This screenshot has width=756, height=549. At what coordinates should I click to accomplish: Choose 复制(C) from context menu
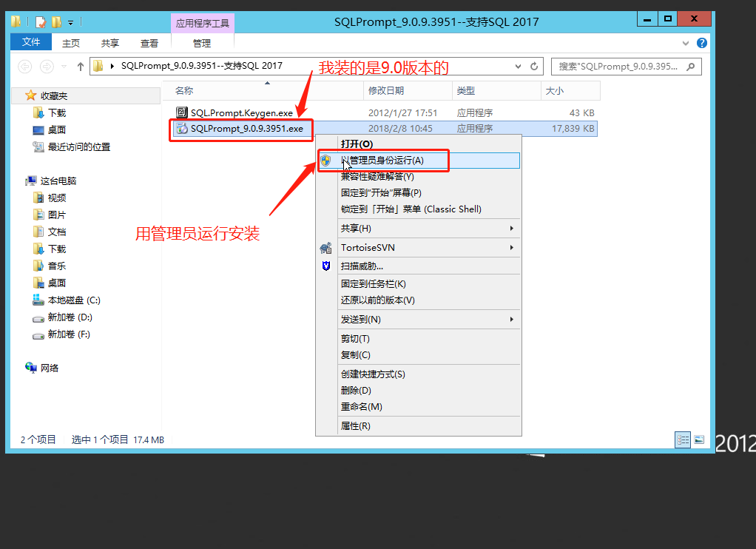click(419, 355)
